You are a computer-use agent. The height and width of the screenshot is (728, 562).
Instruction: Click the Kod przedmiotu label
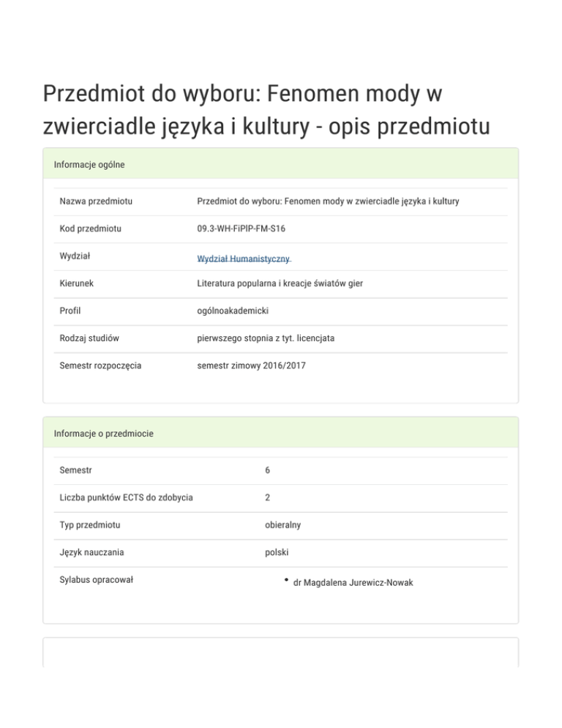pyautogui.click(x=90, y=229)
